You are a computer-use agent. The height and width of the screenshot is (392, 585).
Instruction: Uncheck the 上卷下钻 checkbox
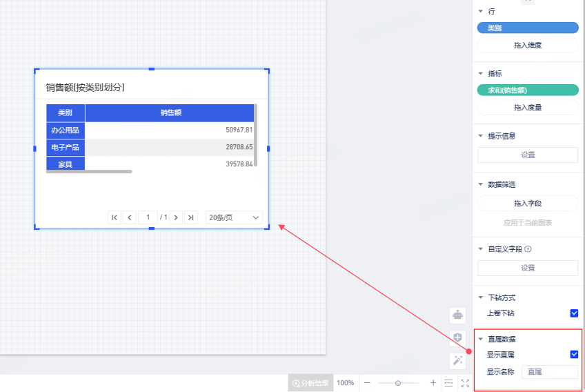[x=574, y=313]
